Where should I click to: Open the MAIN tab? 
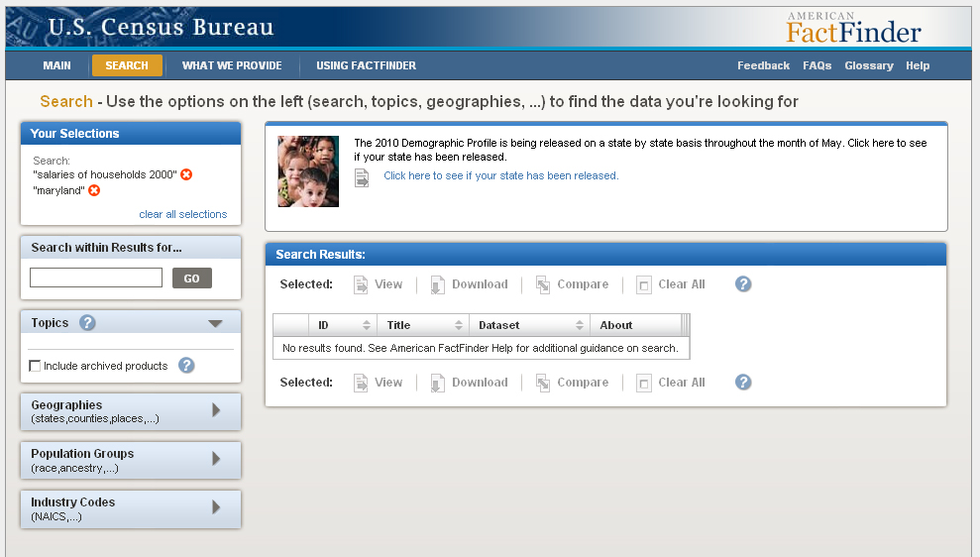tap(56, 65)
